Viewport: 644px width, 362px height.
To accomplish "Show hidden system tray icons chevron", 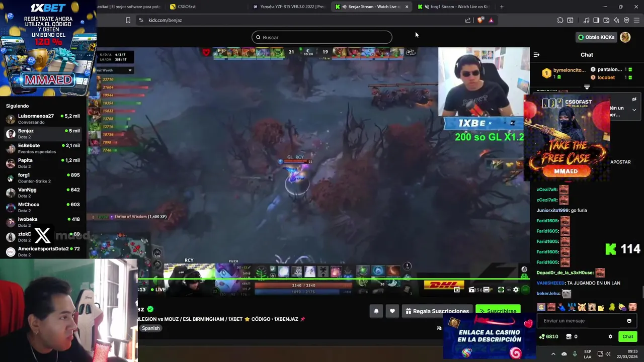I will [x=553, y=354].
